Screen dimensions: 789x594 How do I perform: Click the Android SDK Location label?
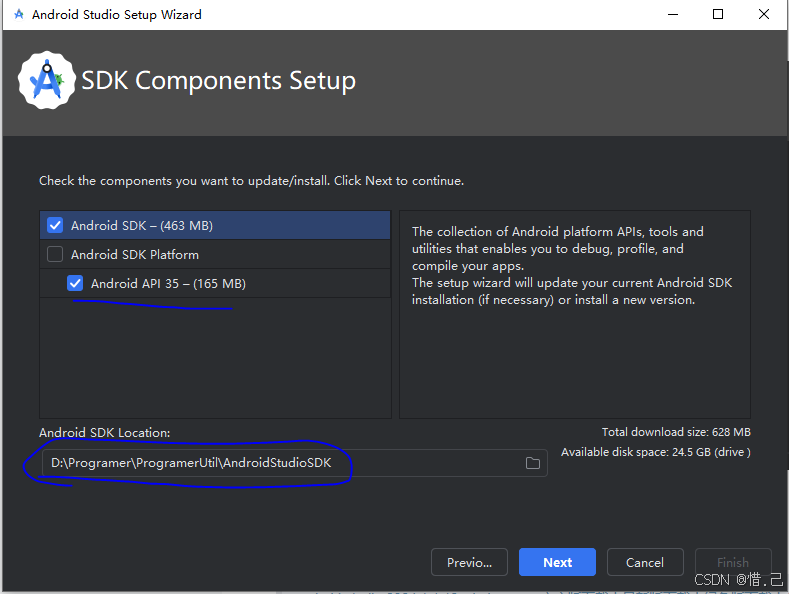coord(105,432)
